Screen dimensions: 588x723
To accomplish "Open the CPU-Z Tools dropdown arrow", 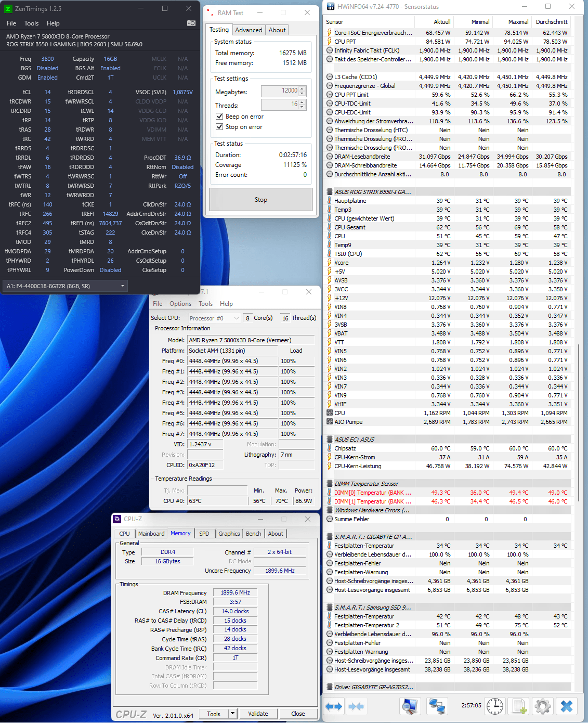I will coord(232,714).
